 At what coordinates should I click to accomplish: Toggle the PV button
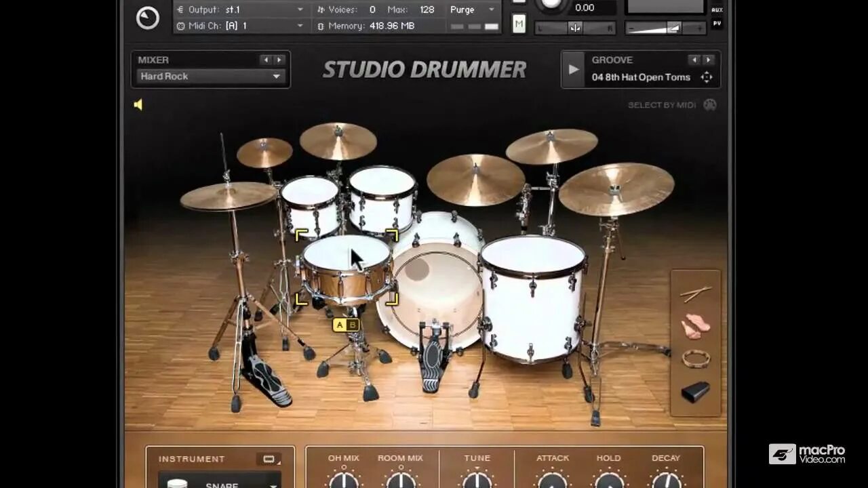tap(717, 24)
